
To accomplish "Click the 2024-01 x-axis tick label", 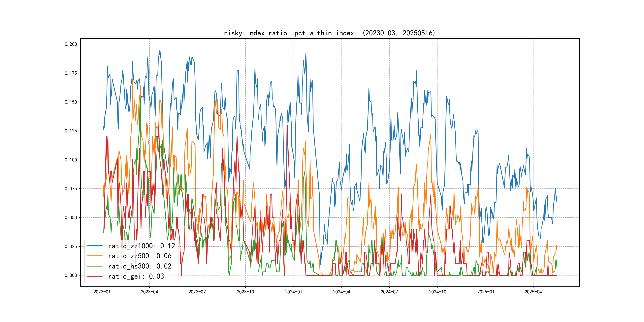I will pyautogui.click(x=294, y=292).
